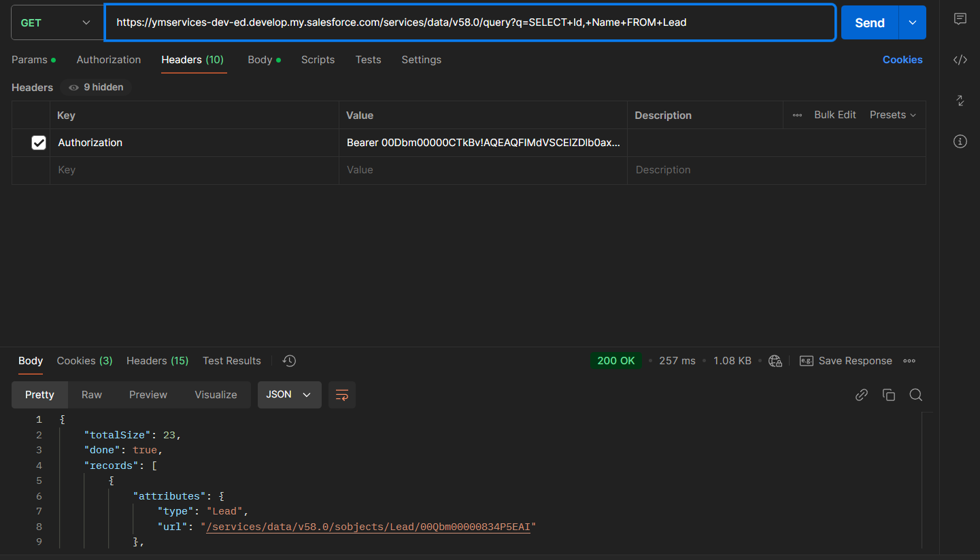Open the JSON format dropdown
This screenshot has width=980, height=560.
(x=289, y=395)
